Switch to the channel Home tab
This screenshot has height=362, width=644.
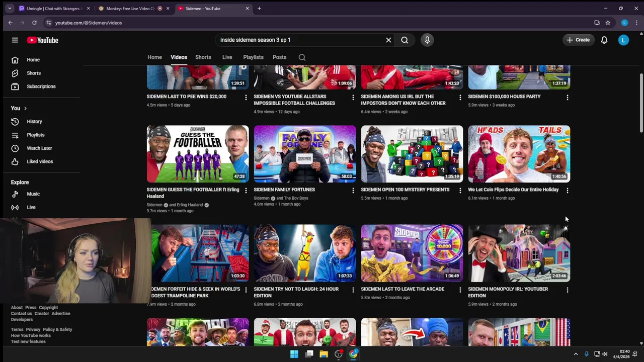pyautogui.click(x=154, y=57)
